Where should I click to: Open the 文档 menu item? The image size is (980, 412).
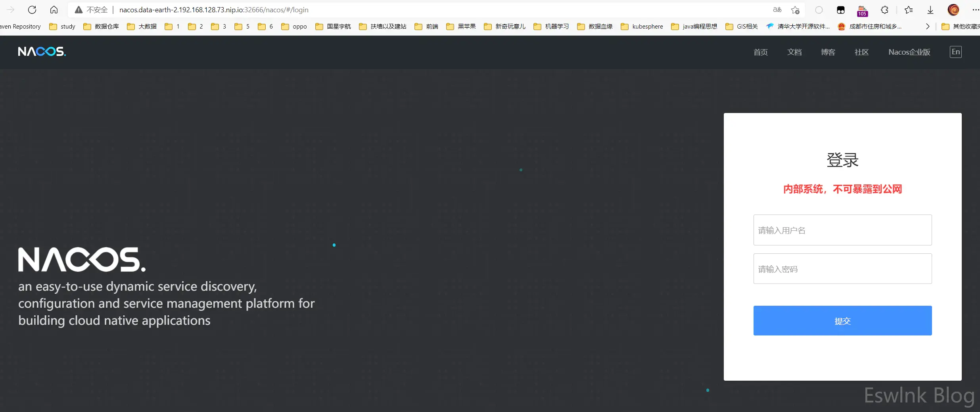click(x=794, y=52)
